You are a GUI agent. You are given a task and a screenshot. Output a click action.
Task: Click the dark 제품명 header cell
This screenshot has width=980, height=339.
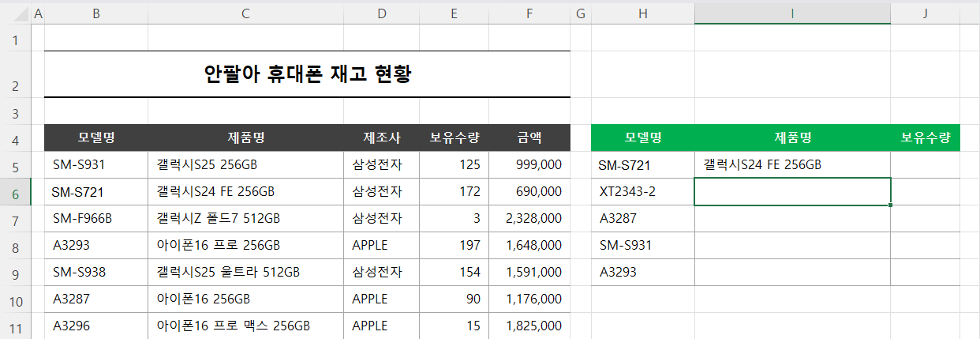click(x=245, y=137)
